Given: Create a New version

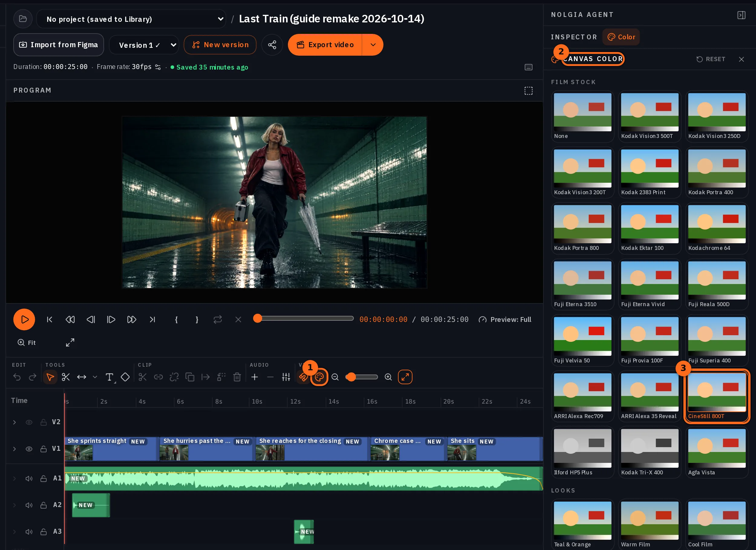Looking at the screenshot, I should point(220,45).
